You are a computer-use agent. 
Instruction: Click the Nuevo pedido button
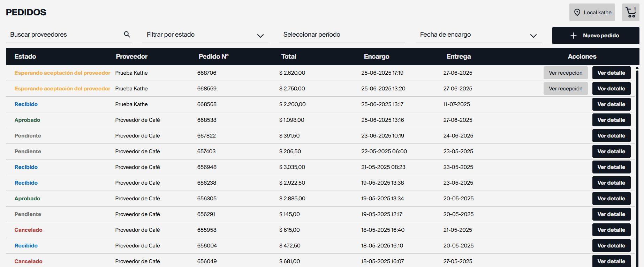coord(596,36)
